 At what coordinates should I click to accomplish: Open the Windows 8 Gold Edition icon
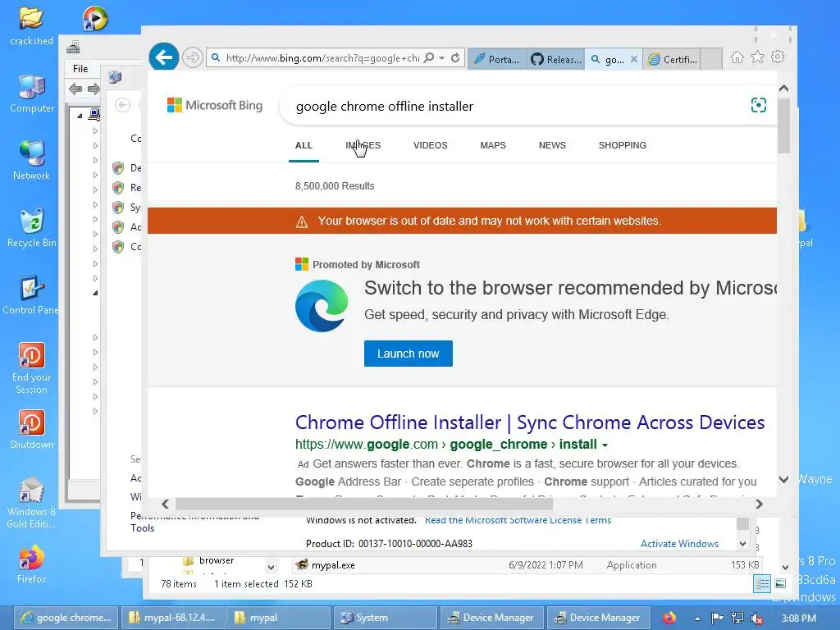tap(31, 503)
